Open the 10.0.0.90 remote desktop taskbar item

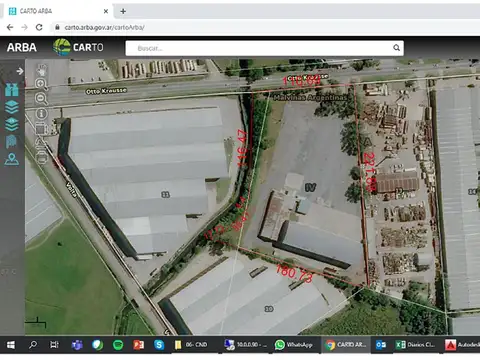coord(246,345)
